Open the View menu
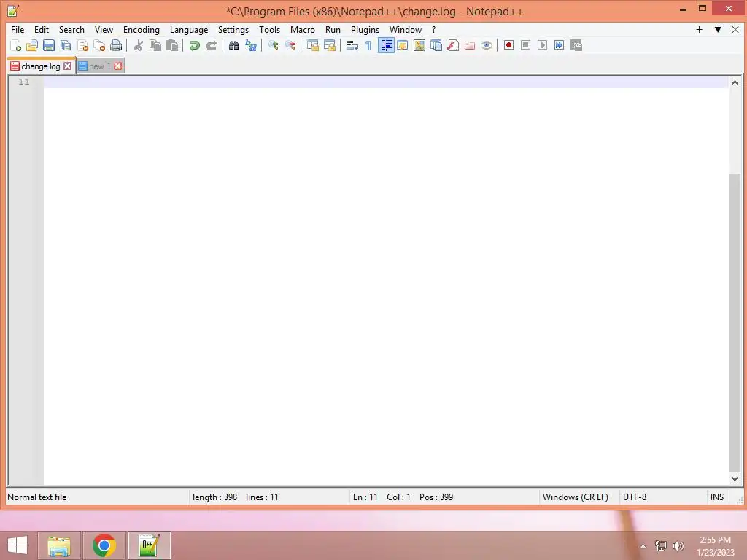The width and height of the screenshot is (747, 560). pyautogui.click(x=104, y=29)
